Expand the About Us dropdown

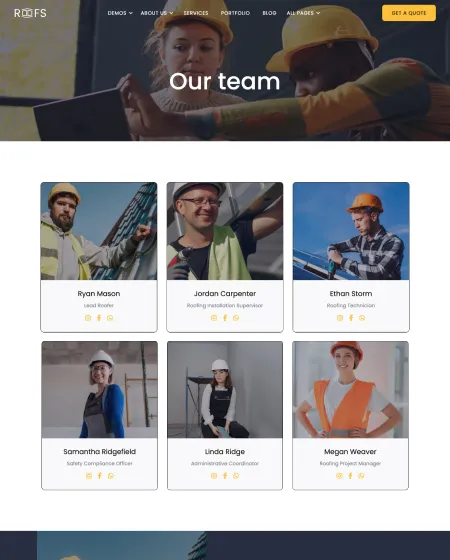[x=157, y=13]
